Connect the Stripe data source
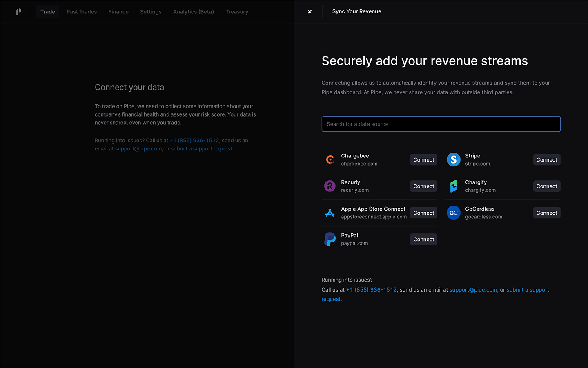 pos(547,159)
